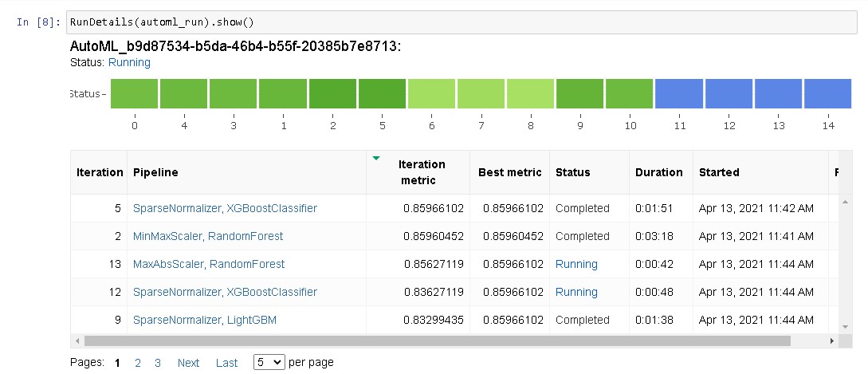The height and width of the screenshot is (374, 868).
Task: Open the SparseNormalizer, LightGBM pipeline link
Action: click(x=204, y=320)
